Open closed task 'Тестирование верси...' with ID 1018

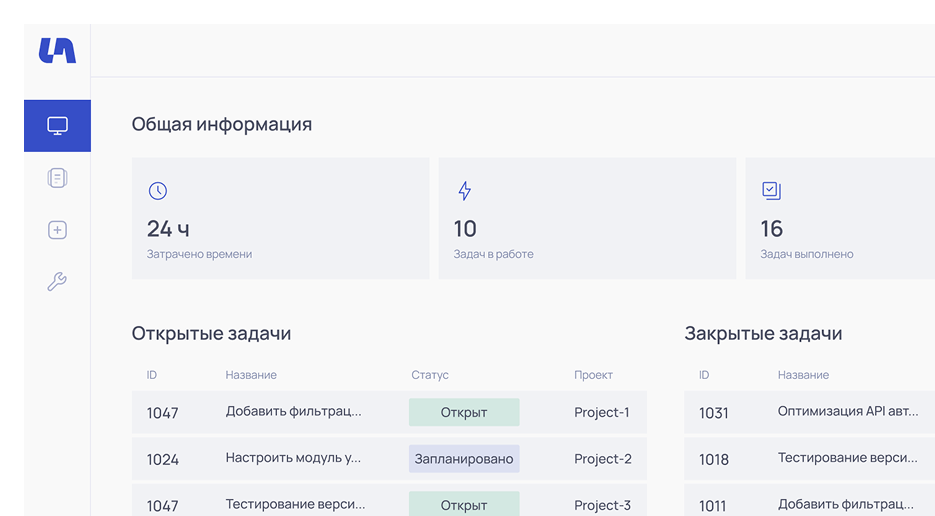pos(847,458)
